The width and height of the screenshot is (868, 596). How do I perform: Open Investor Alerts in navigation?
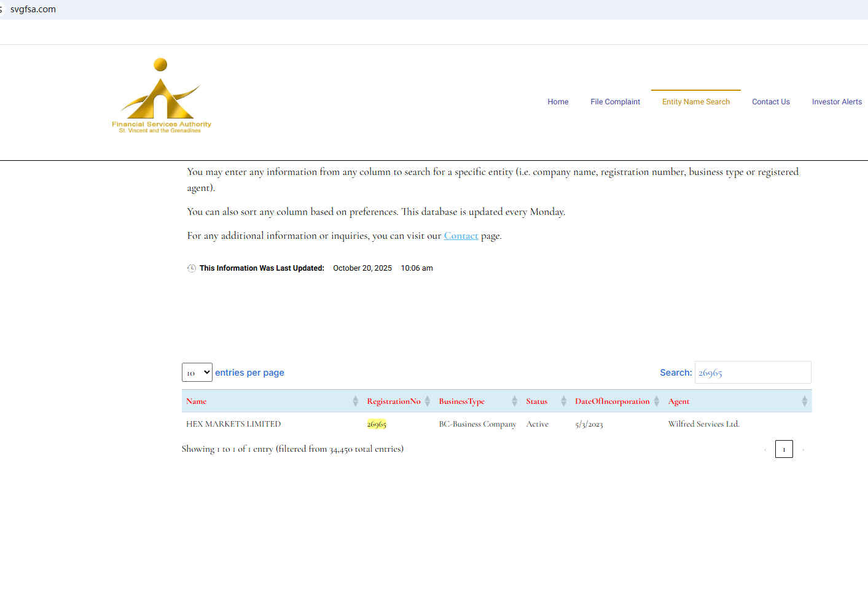tap(836, 102)
